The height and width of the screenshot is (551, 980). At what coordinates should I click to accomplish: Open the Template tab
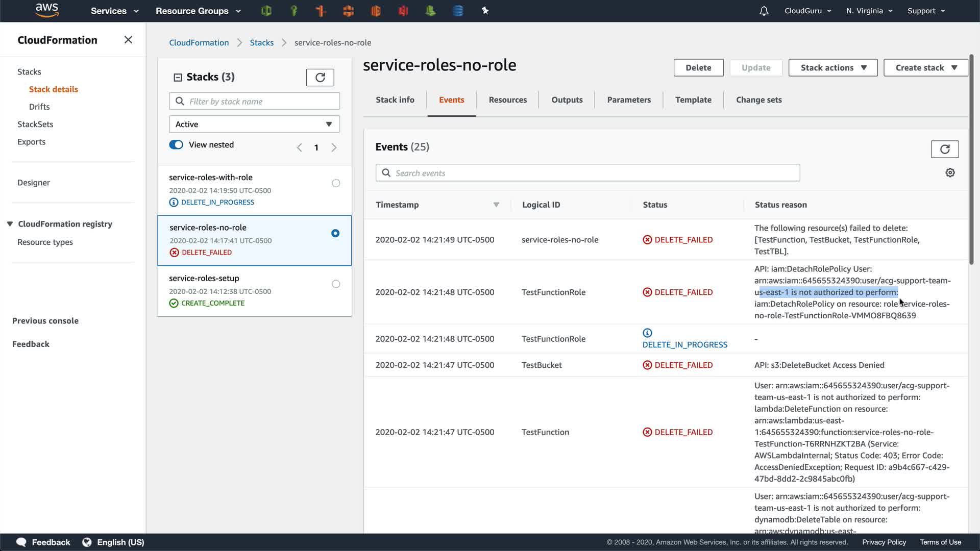(x=693, y=100)
